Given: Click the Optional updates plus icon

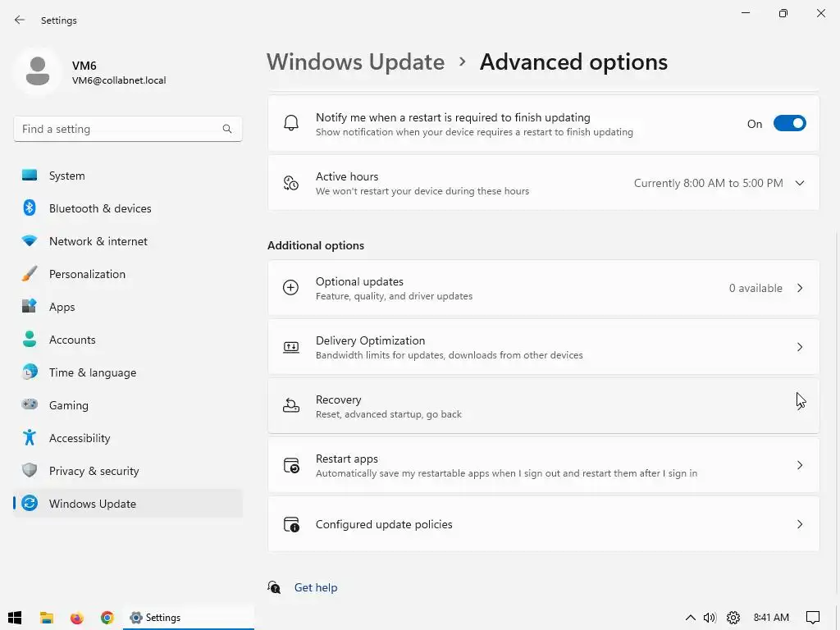Looking at the screenshot, I should click(291, 288).
